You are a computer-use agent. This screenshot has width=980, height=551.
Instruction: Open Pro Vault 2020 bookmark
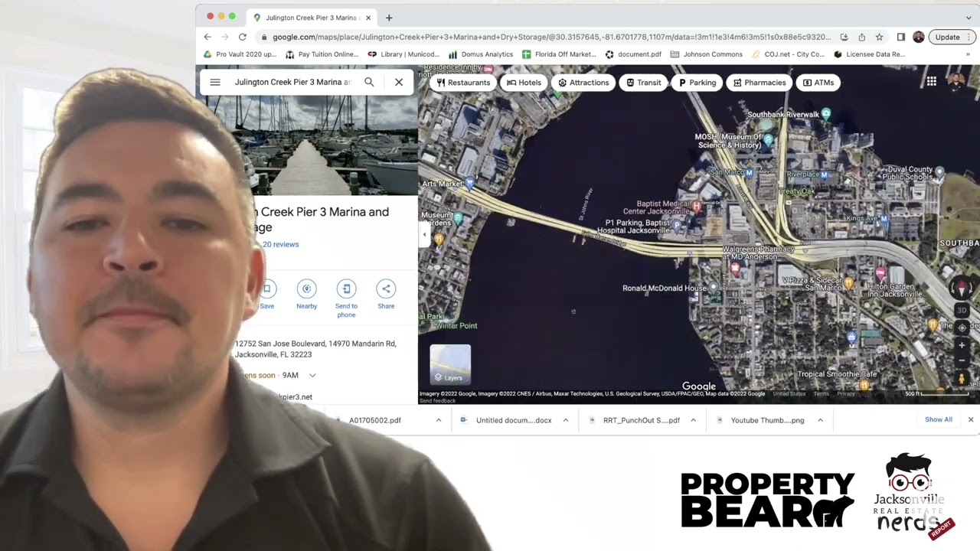pos(240,54)
